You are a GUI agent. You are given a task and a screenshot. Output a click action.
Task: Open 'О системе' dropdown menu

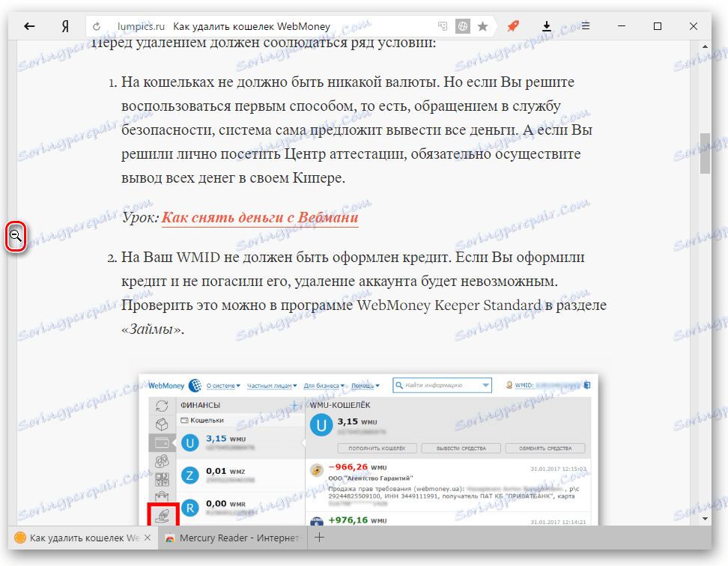pyautogui.click(x=223, y=386)
